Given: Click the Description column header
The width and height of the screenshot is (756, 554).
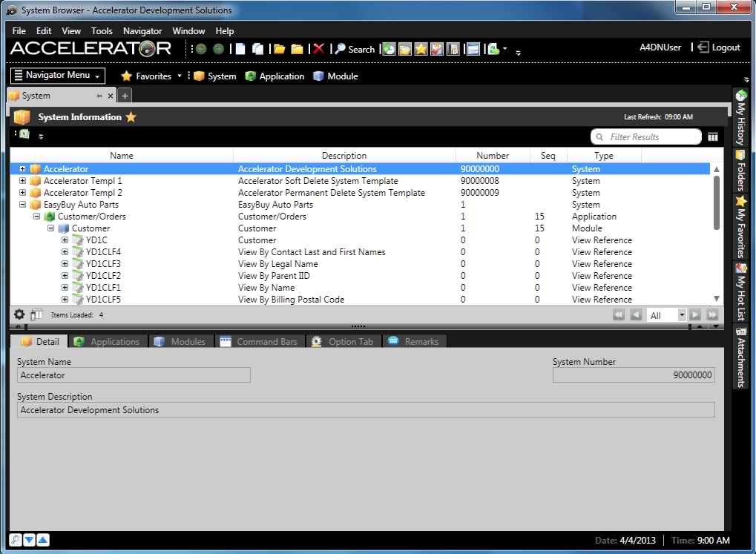Looking at the screenshot, I should [344, 156].
